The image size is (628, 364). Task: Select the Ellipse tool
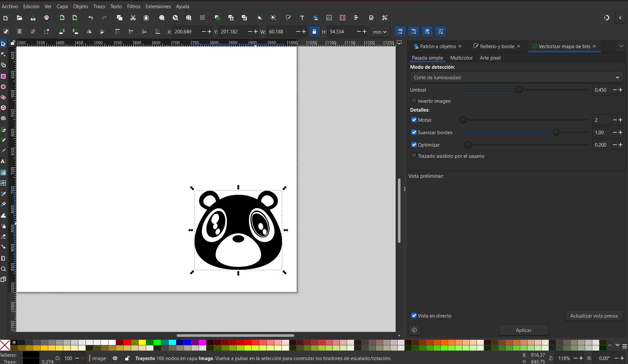(x=3, y=87)
